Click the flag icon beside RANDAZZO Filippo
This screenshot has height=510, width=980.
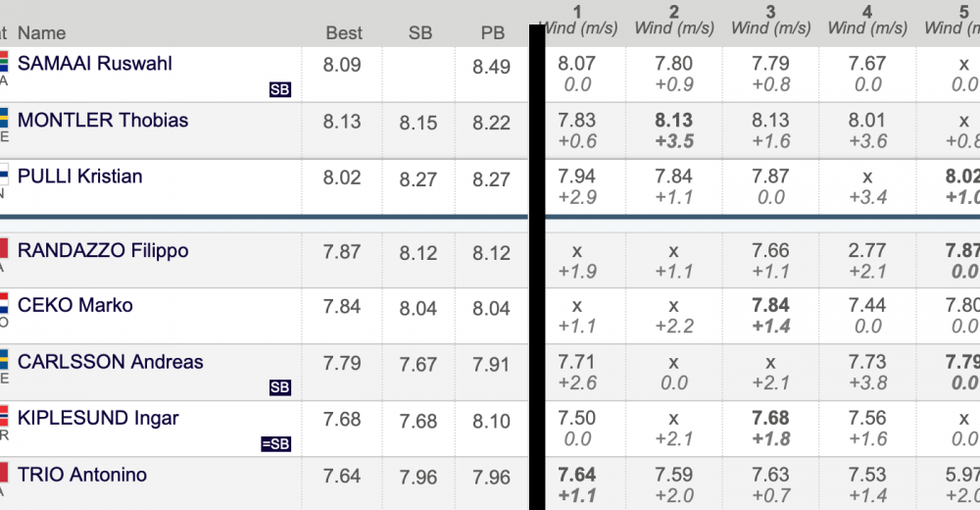pos(4,248)
